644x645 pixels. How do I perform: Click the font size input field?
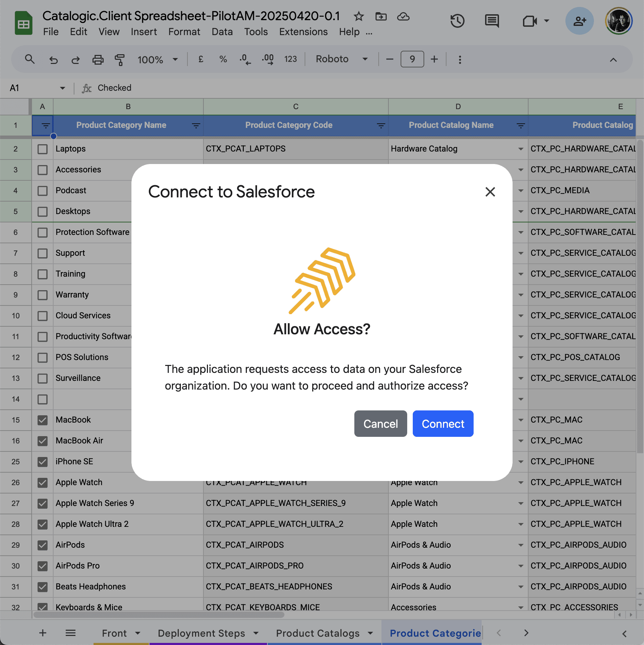412,59
